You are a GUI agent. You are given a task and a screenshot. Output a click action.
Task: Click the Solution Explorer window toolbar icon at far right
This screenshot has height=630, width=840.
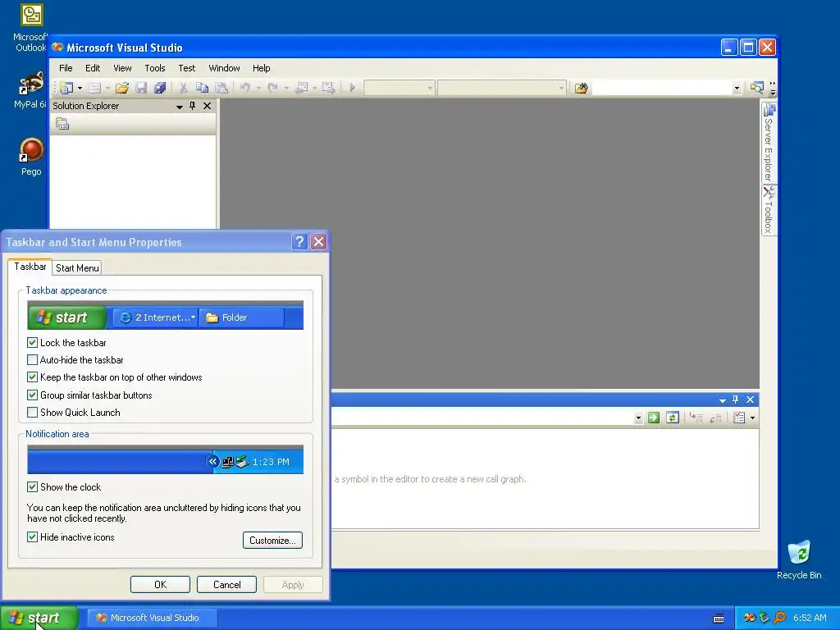[x=756, y=87]
